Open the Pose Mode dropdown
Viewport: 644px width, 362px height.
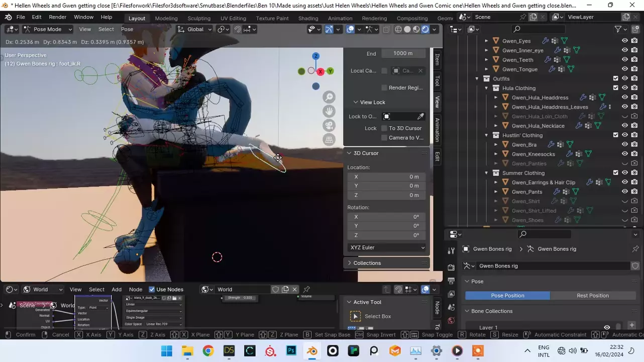tap(48, 29)
